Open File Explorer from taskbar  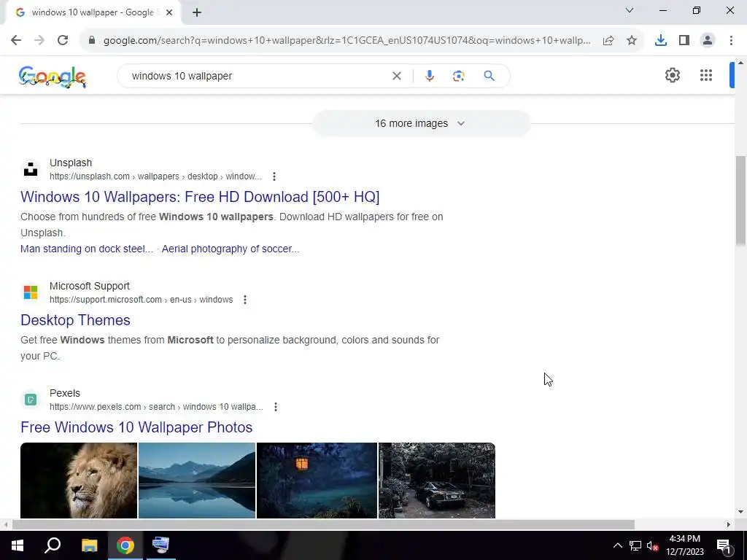click(89, 545)
